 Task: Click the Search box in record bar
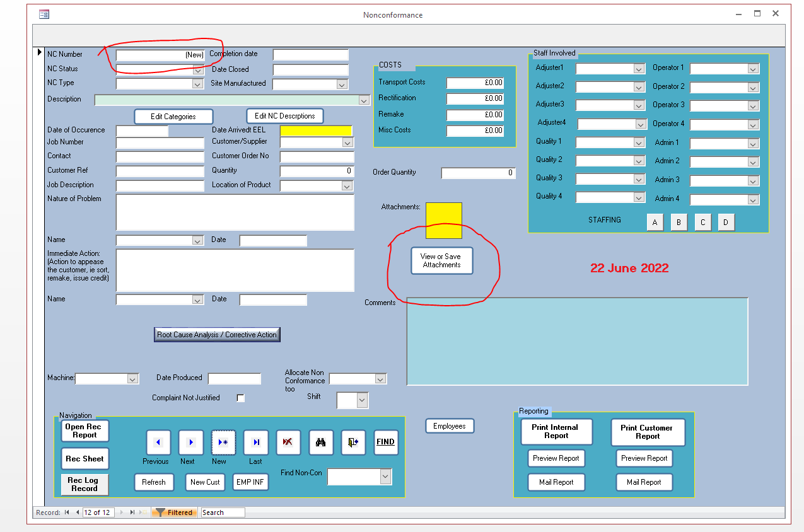click(x=223, y=512)
